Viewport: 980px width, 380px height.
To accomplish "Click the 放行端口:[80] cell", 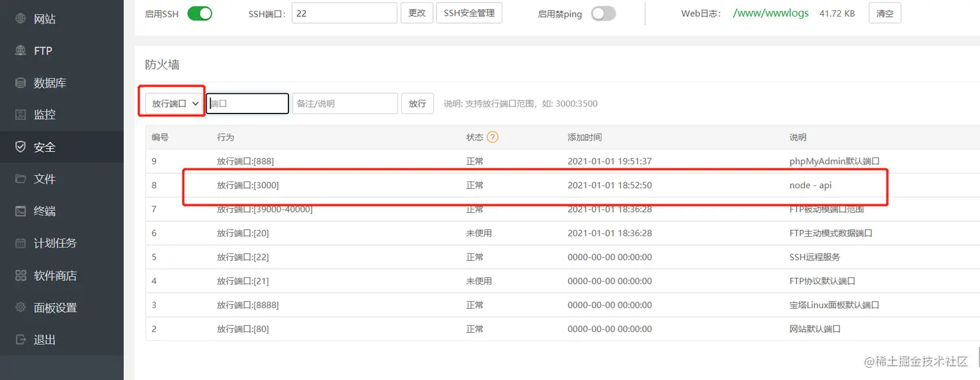I will coord(243,329).
